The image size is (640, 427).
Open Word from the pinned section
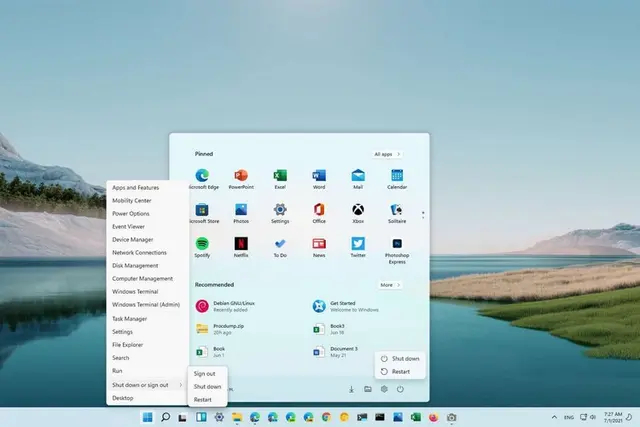(319, 179)
